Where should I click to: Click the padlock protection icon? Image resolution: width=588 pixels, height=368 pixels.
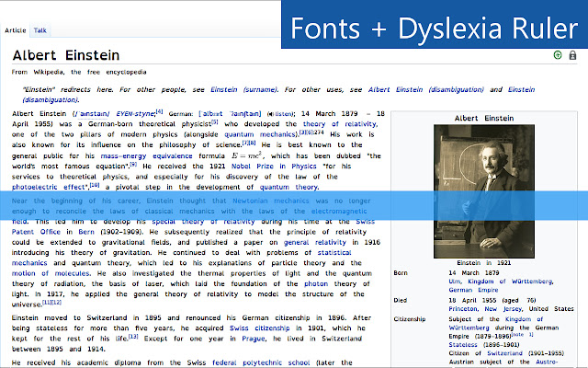click(x=573, y=56)
